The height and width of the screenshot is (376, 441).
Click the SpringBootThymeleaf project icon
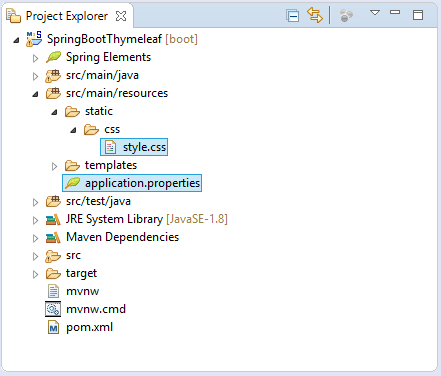point(34,39)
